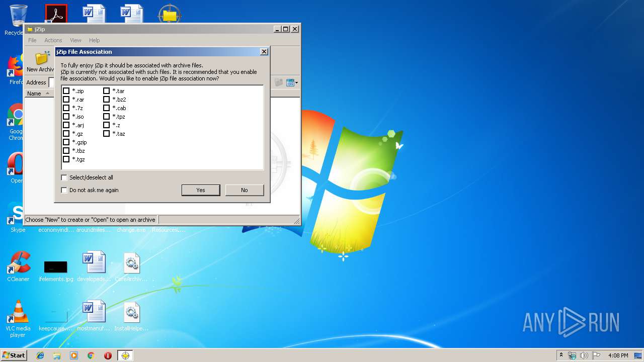The height and width of the screenshot is (362, 644).
Task: Open the Opera desktop shortcut
Action: click(15, 168)
